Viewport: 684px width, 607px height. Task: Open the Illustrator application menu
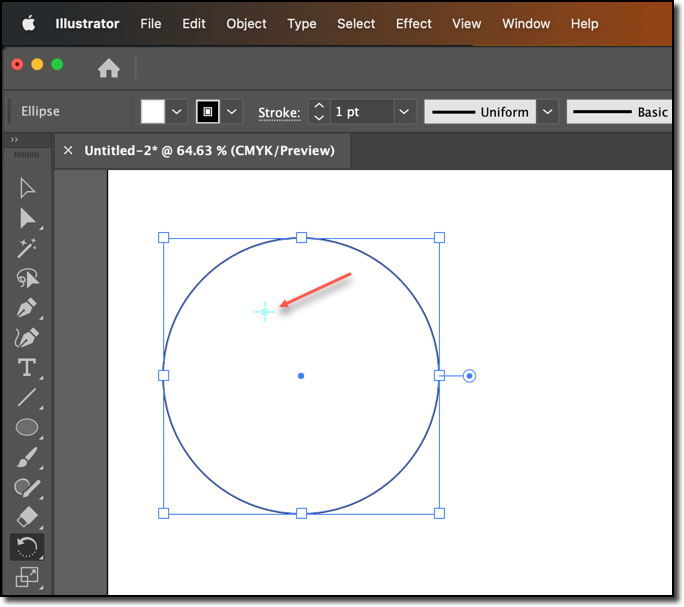(x=87, y=24)
